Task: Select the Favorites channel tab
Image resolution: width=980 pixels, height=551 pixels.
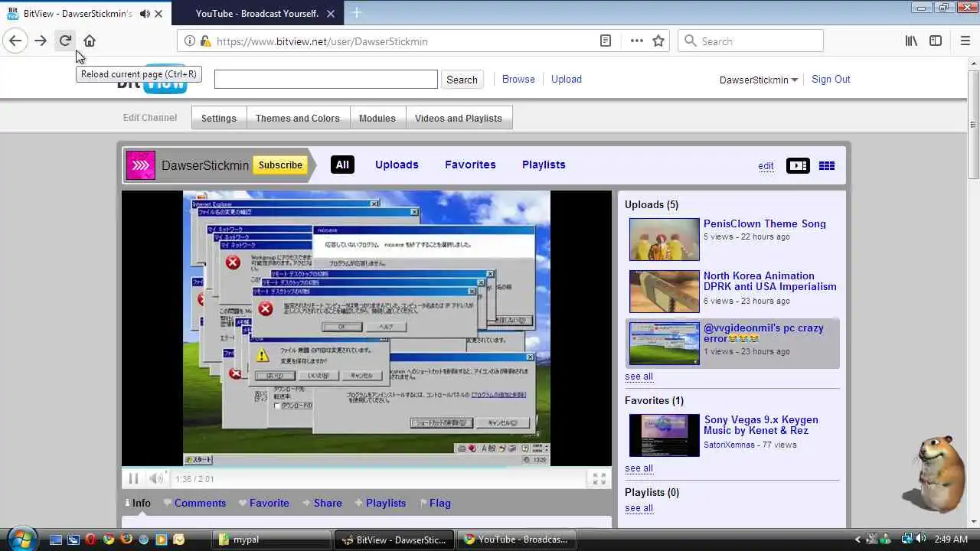Action: pos(470,165)
